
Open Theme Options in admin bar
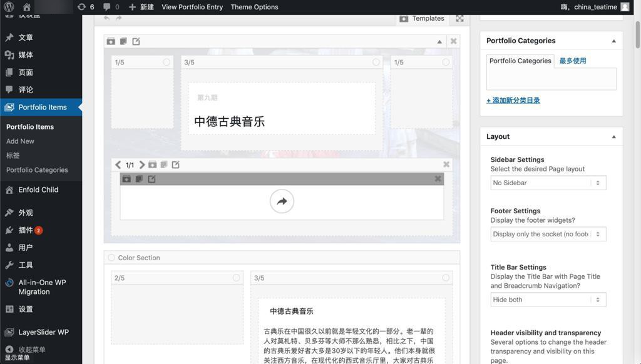254,7
